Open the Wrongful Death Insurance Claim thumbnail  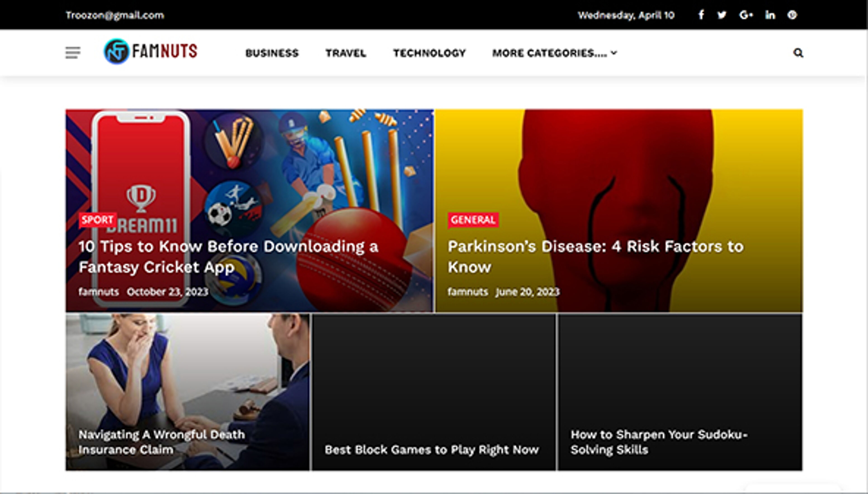tap(187, 373)
